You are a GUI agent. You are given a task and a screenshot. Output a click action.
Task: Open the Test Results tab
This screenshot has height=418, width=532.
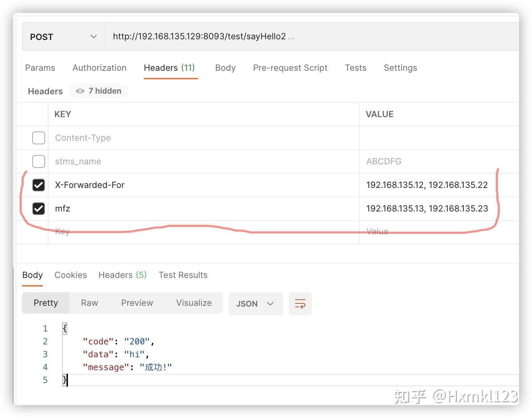183,275
